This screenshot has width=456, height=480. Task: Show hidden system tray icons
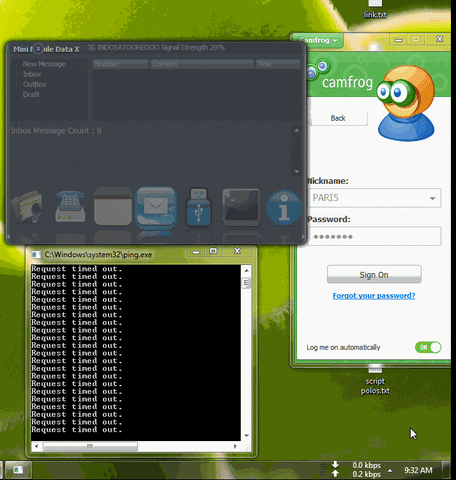click(390, 470)
